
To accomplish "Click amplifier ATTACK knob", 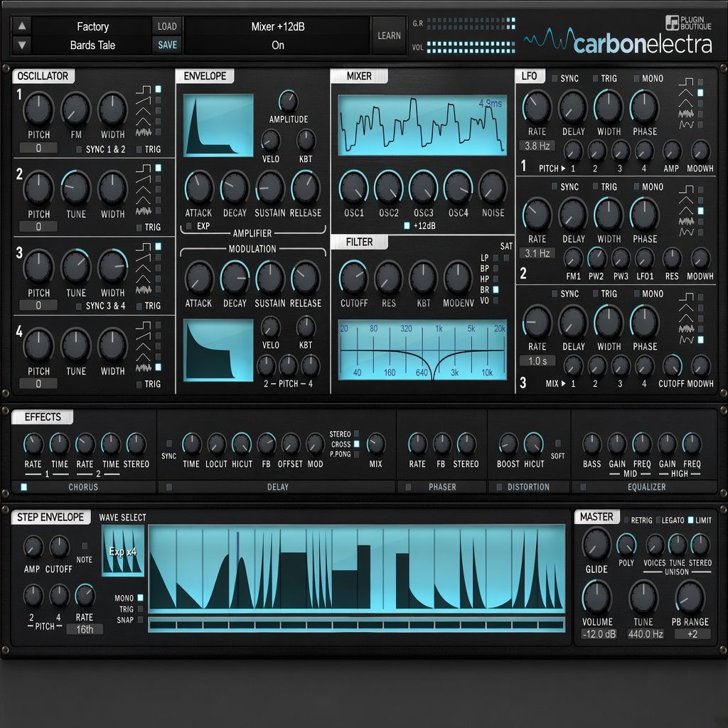I will click(199, 188).
